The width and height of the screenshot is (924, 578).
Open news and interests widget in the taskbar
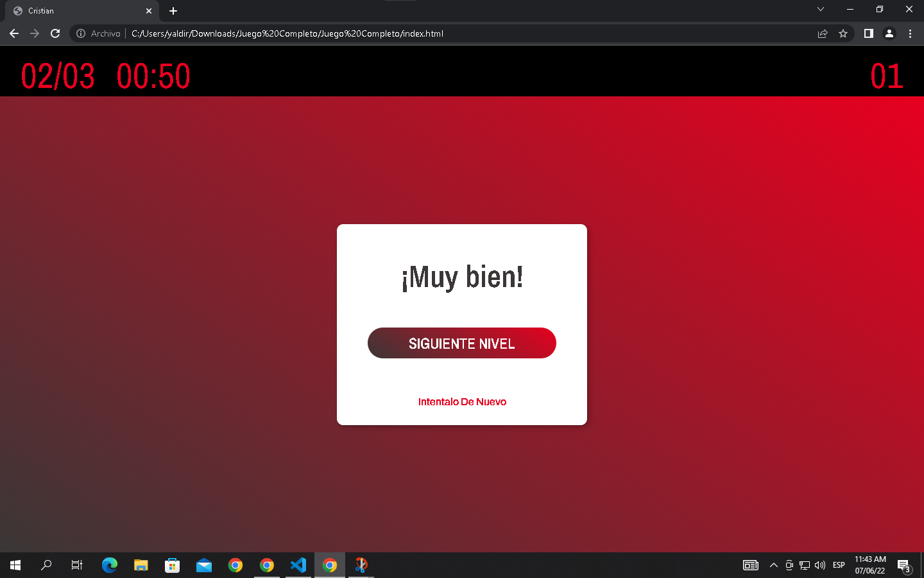pos(751,565)
